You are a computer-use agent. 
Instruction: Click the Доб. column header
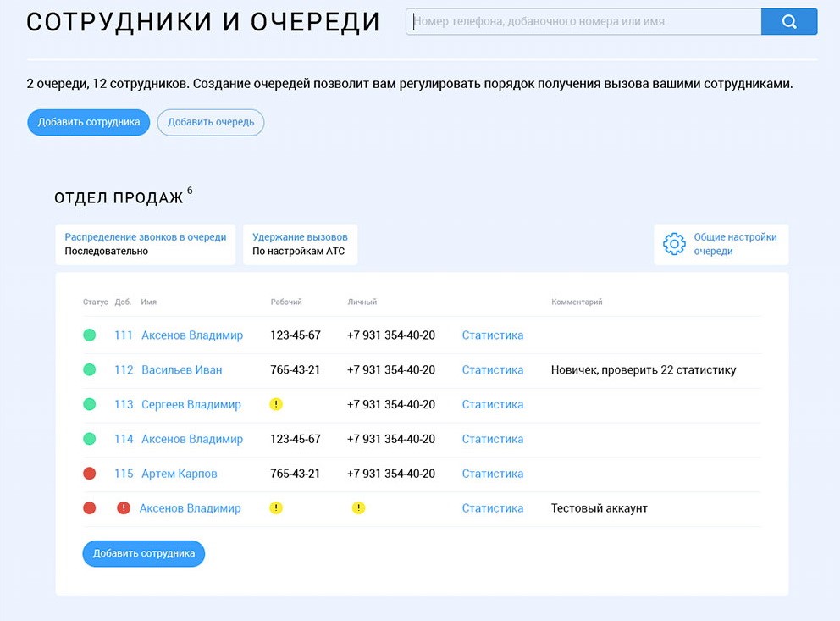[x=123, y=302]
